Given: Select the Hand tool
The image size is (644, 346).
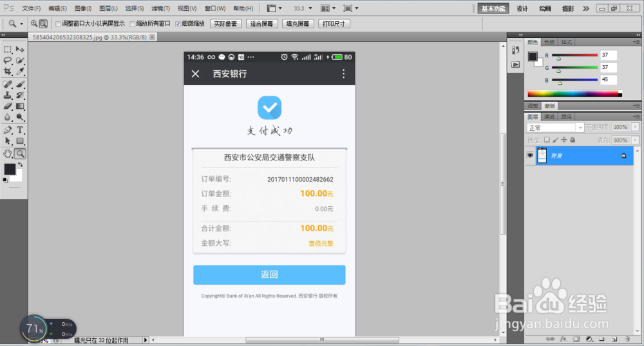Looking at the screenshot, I should [8, 154].
